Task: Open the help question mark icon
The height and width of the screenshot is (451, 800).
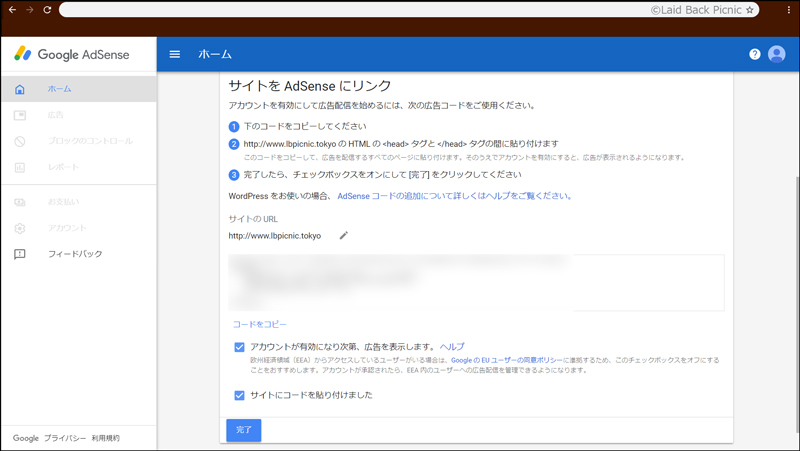Action: coord(755,54)
